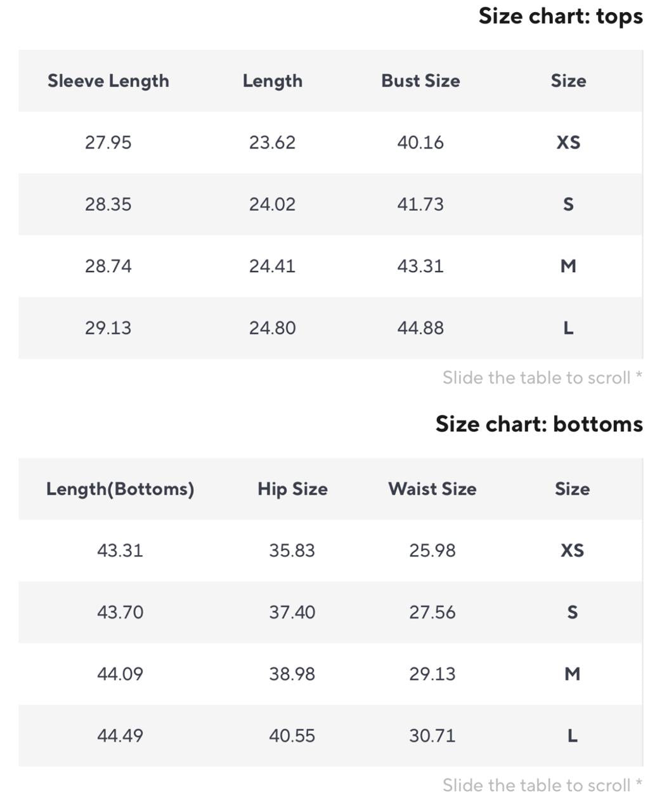Click the Hip Size column header
The width and height of the screenshot is (662, 812).
click(x=292, y=488)
